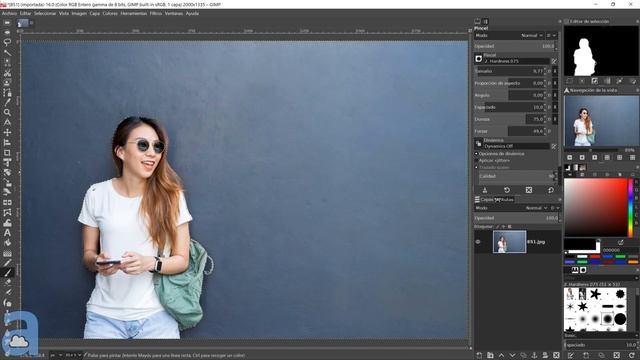Screen dimensions: 640x360
Task: Anchor floating layer icon
Action: click(534, 356)
